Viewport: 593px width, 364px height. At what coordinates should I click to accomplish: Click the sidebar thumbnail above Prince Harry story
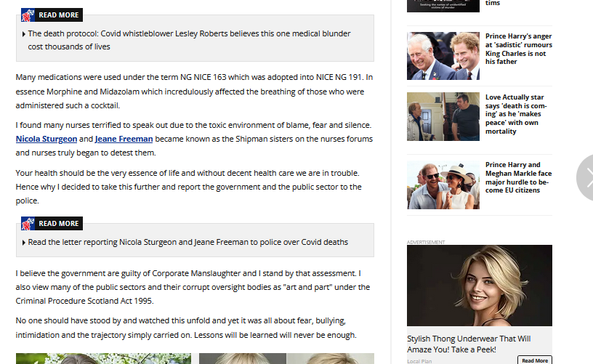[x=443, y=6]
